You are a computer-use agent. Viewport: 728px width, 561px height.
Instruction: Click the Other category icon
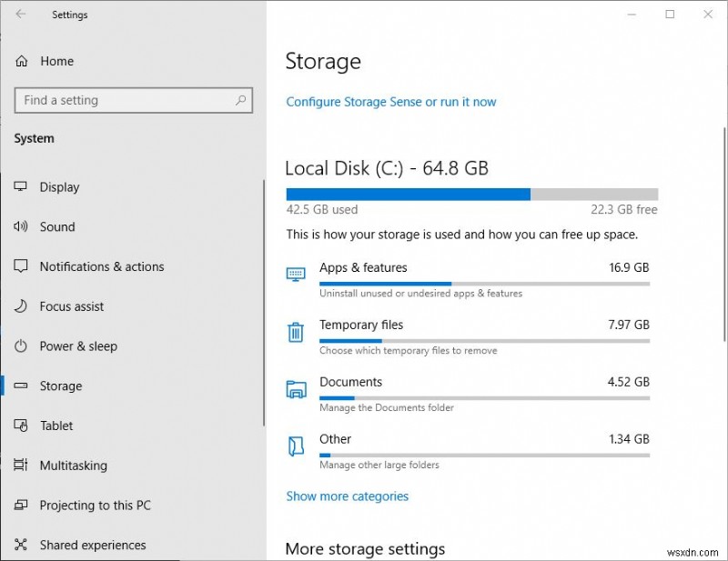point(296,446)
